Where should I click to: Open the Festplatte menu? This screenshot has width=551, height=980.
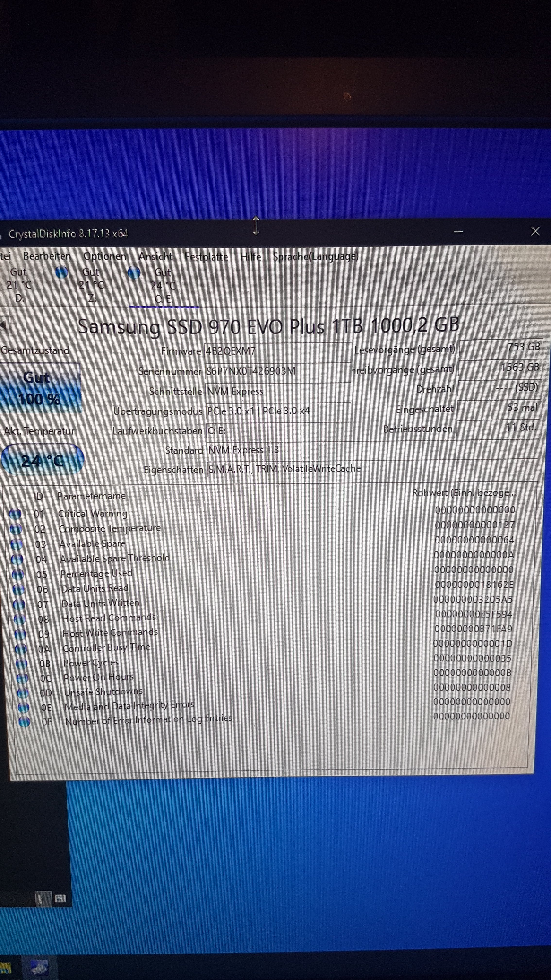tap(206, 257)
